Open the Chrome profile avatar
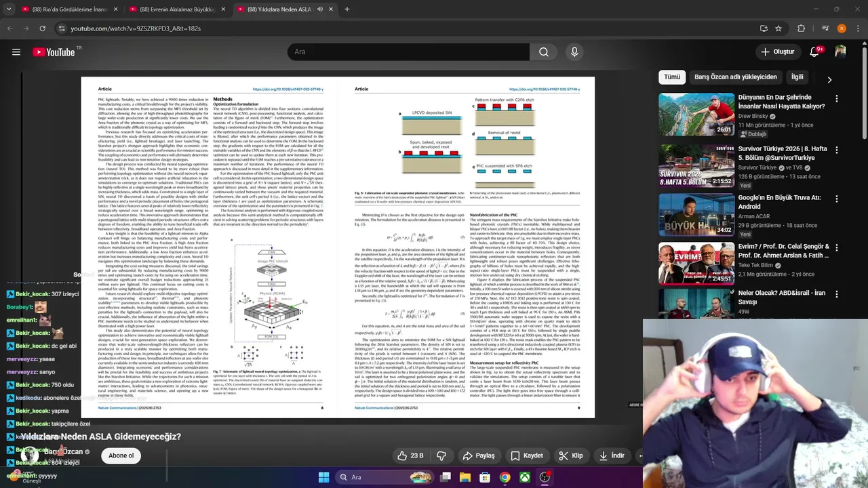 point(842,28)
